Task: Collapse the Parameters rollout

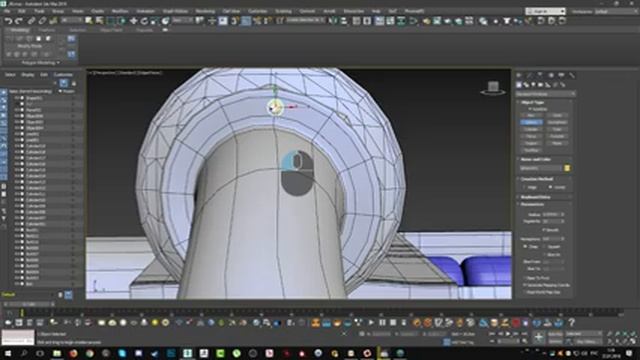Action: coord(532,204)
